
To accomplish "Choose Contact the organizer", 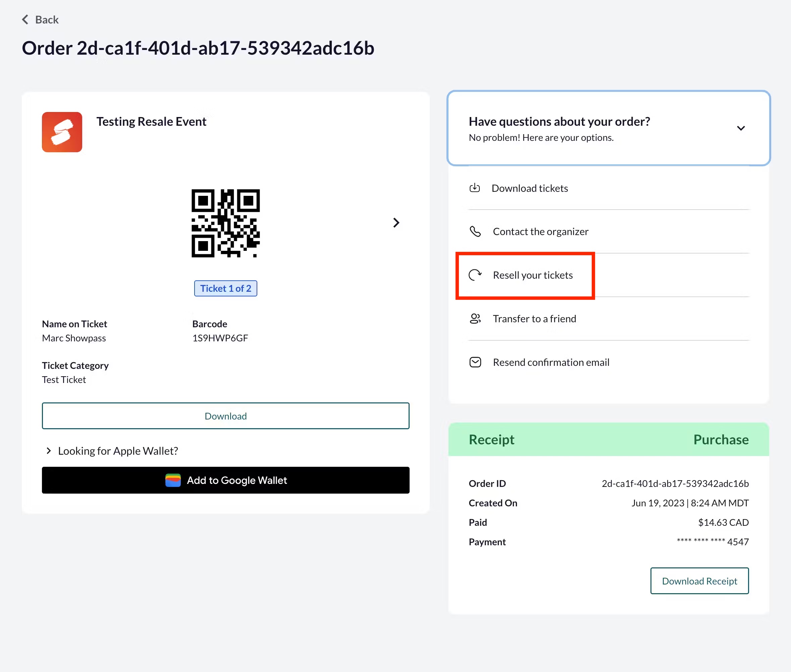I will pos(541,232).
